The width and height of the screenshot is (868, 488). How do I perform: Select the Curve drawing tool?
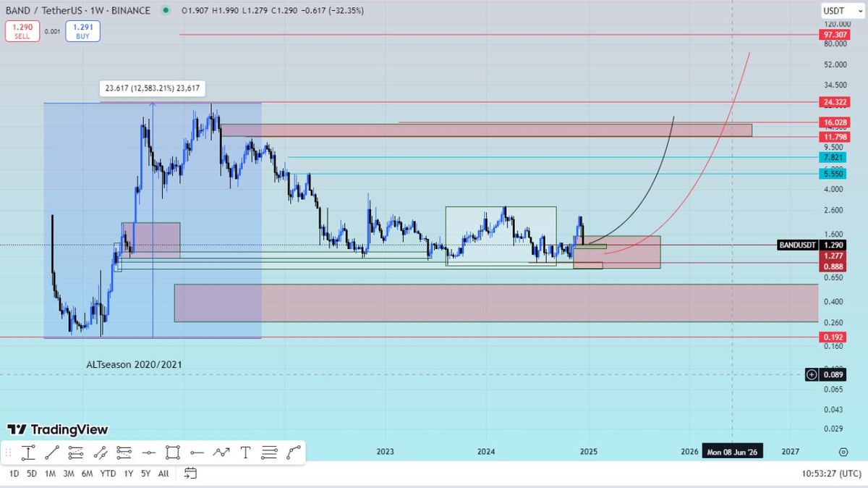pos(294,453)
